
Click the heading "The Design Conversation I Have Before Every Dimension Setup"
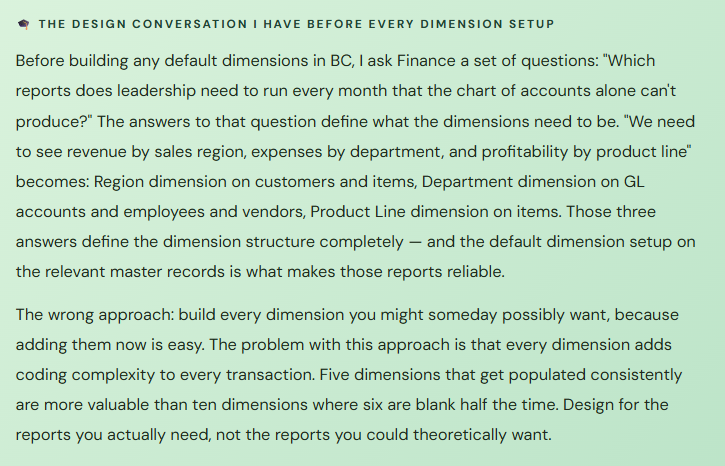pyautogui.click(x=296, y=23)
